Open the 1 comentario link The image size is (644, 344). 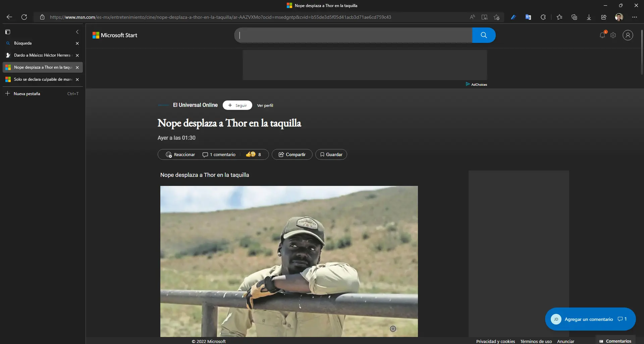(x=219, y=154)
